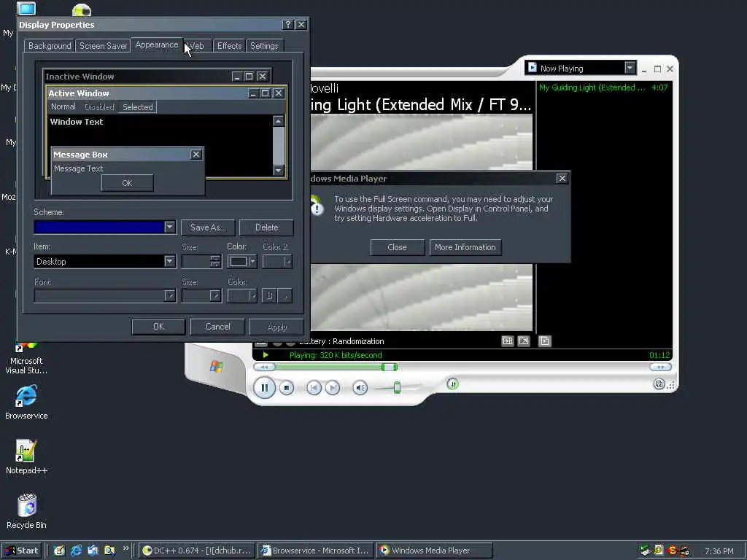Image resolution: width=747 pixels, height=560 pixels.
Task: Dismiss Media Player dialog with X
Action: click(562, 178)
